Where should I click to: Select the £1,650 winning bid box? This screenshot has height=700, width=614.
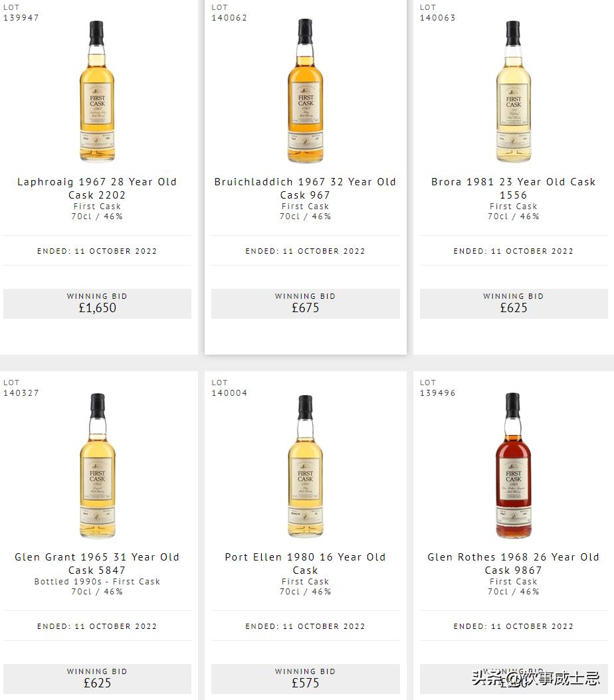point(97,304)
